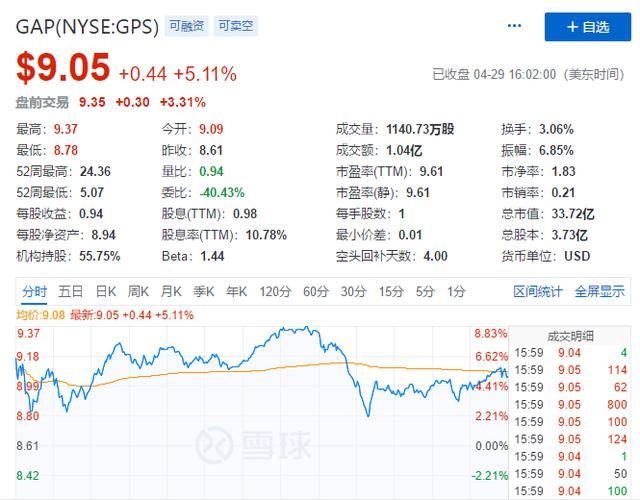The image size is (640, 500).
Task: Click the 成交明细 panel header
Action: (x=572, y=336)
